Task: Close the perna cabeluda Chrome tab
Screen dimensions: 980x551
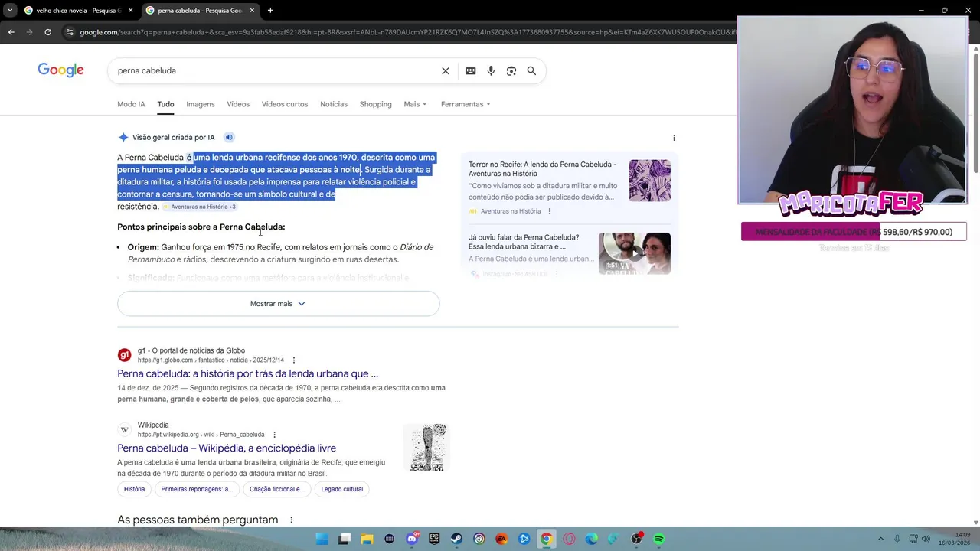Action: tap(252, 10)
